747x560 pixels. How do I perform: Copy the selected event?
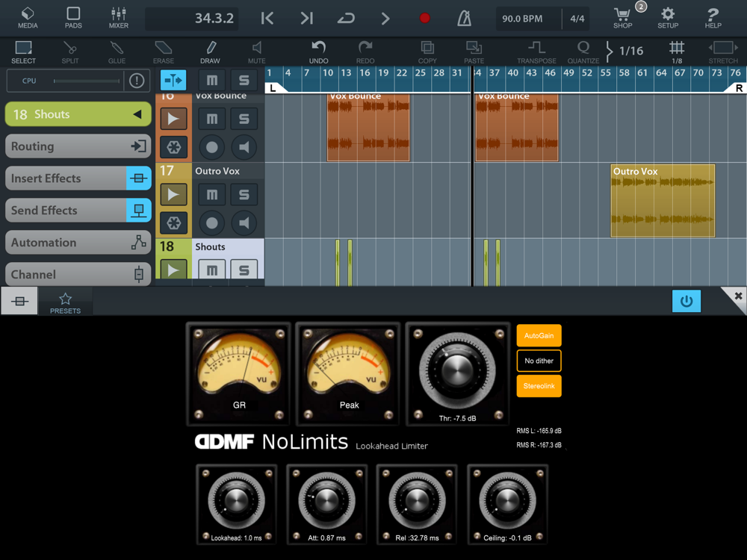pos(427,52)
